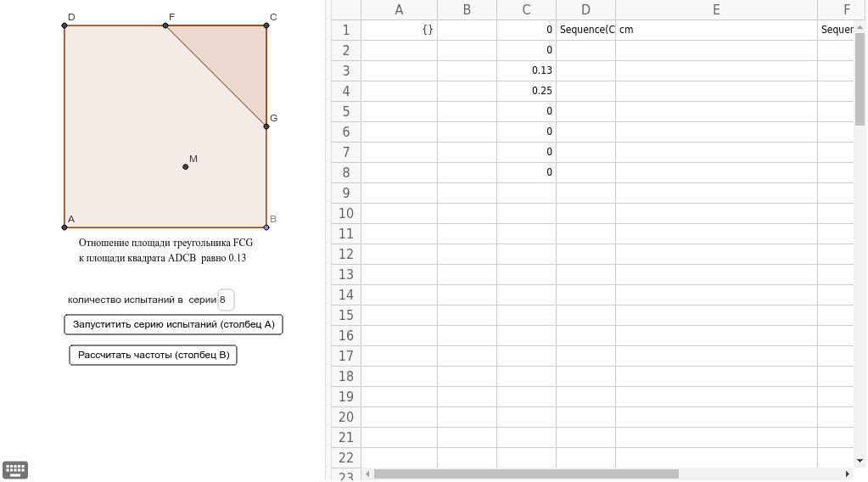Screen dimensions: 868x482
Task: Select vertex D of the square
Action: point(64,25)
